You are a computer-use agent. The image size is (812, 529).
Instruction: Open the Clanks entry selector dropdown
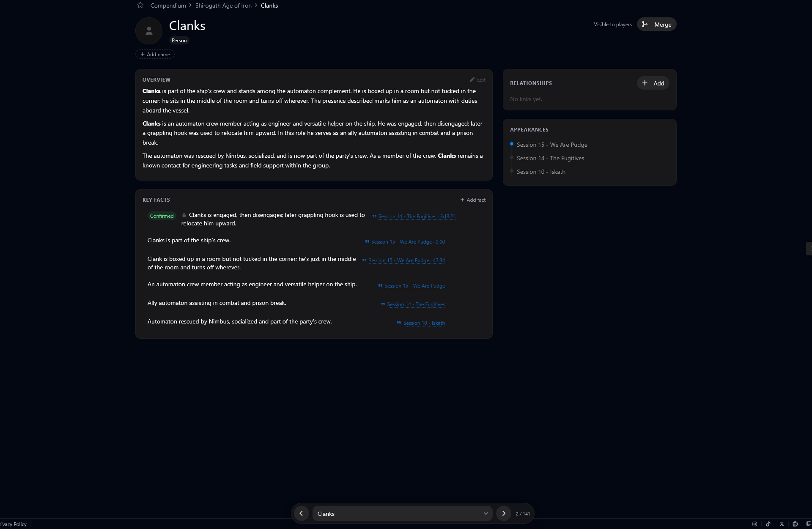402,513
